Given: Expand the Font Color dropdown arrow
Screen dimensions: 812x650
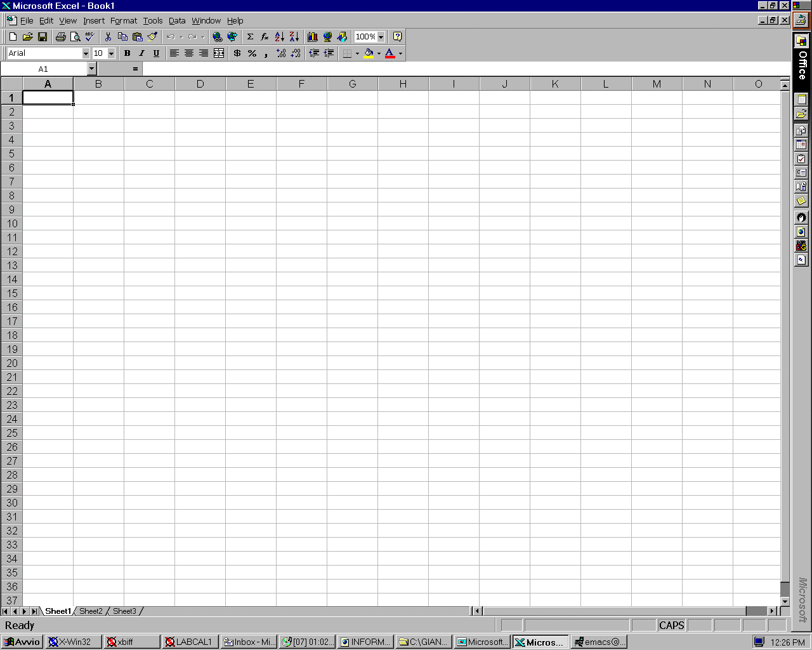Looking at the screenshot, I should coord(400,53).
